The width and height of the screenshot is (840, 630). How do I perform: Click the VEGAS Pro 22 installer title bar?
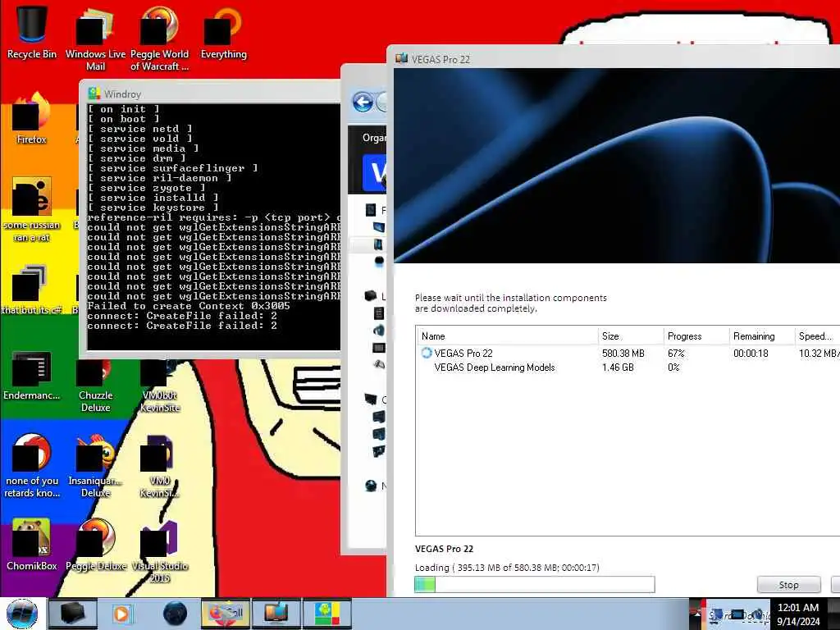[616, 59]
